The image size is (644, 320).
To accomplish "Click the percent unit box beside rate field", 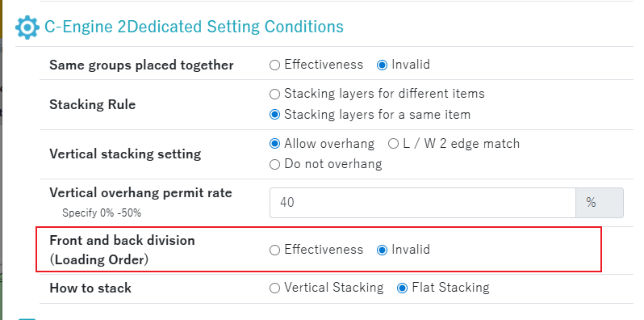I will point(600,203).
